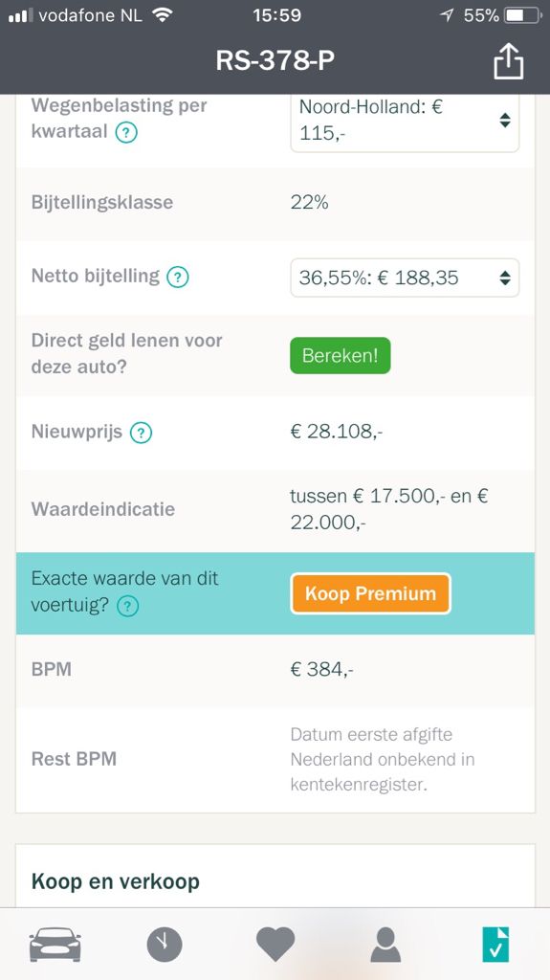The width and height of the screenshot is (550, 980).
Task: Tap the Waardeindicatie value text
Action: coord(388,509)
